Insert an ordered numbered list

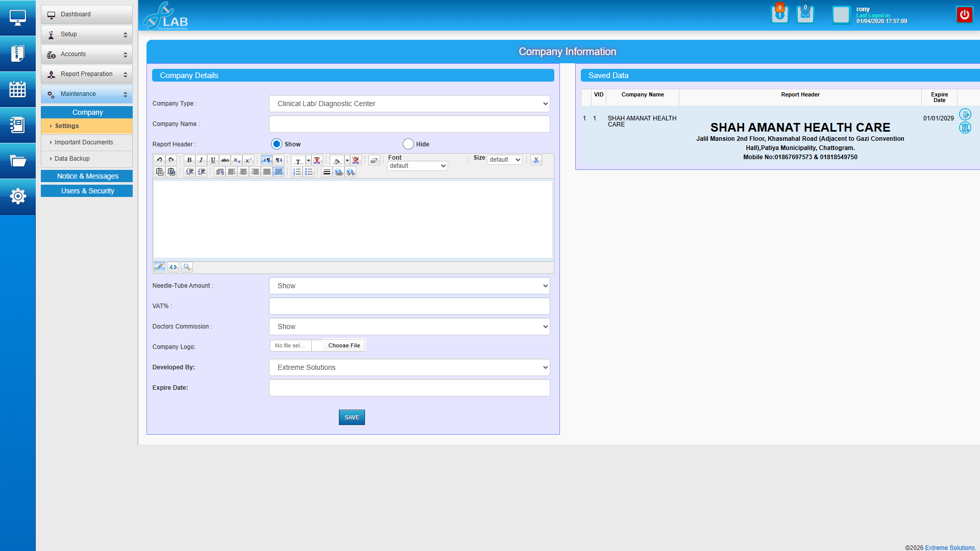(x=297, y=172)
